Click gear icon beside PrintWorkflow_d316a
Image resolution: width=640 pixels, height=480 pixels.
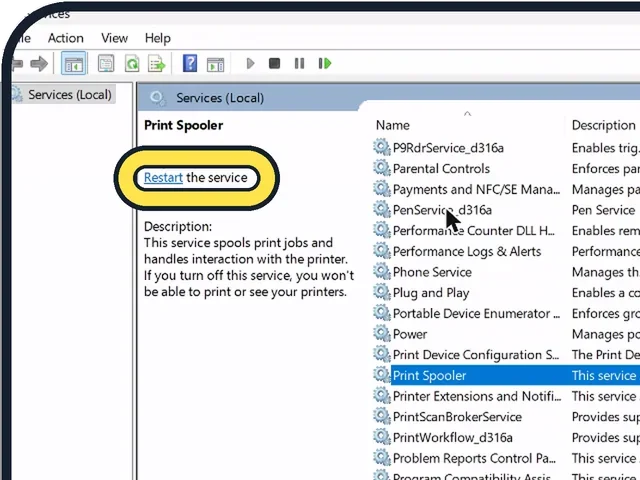pos(382,438)
